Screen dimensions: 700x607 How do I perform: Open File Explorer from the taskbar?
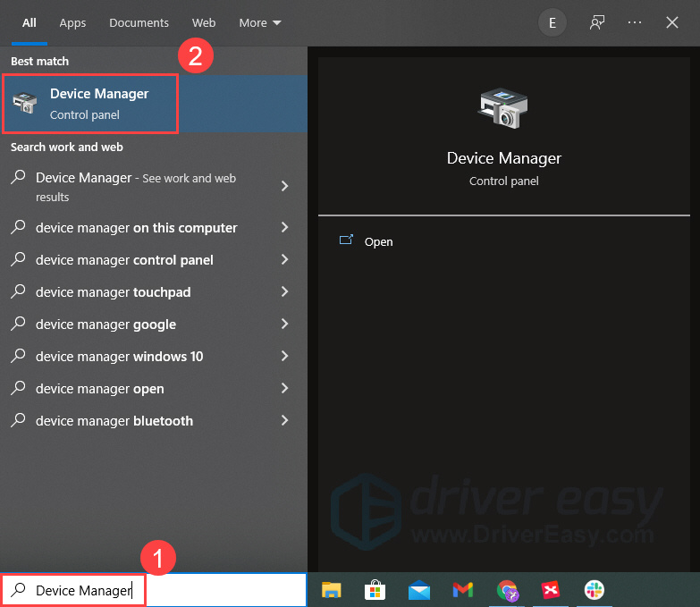[332, 590]
